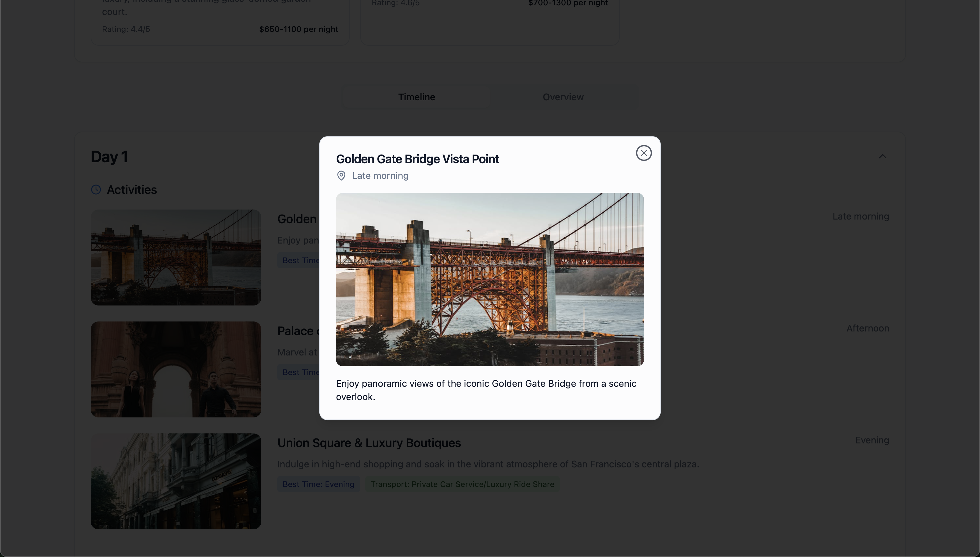The width and height of the screenshot is (980, 557).
Task: Click the Activities heading
Action: [x=132, y=190]
